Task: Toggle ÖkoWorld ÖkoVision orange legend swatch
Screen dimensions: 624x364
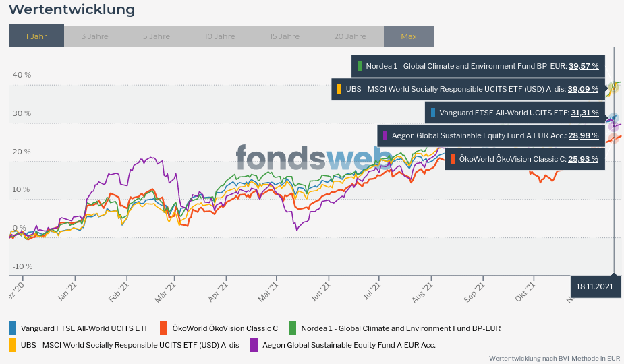Action: pyautogui.click(x=163, y=328)
